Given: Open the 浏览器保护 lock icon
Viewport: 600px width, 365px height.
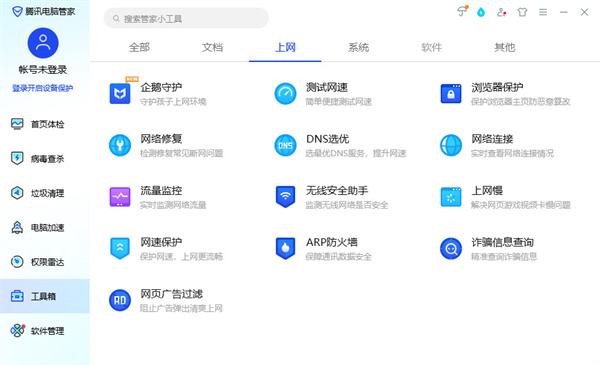Looking at the screenshot, I should (451, 93).
